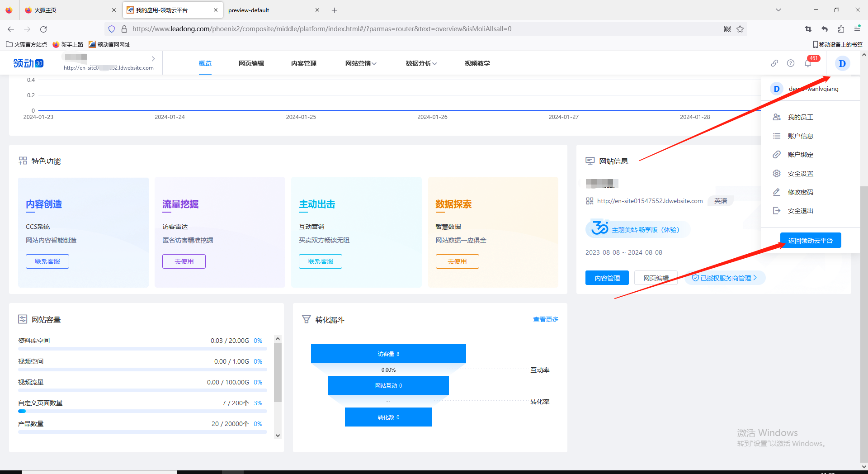Viewport: 868px width, 474px height.
Task: Choose 安全退出 in the user menu
Action: [800, 211]
